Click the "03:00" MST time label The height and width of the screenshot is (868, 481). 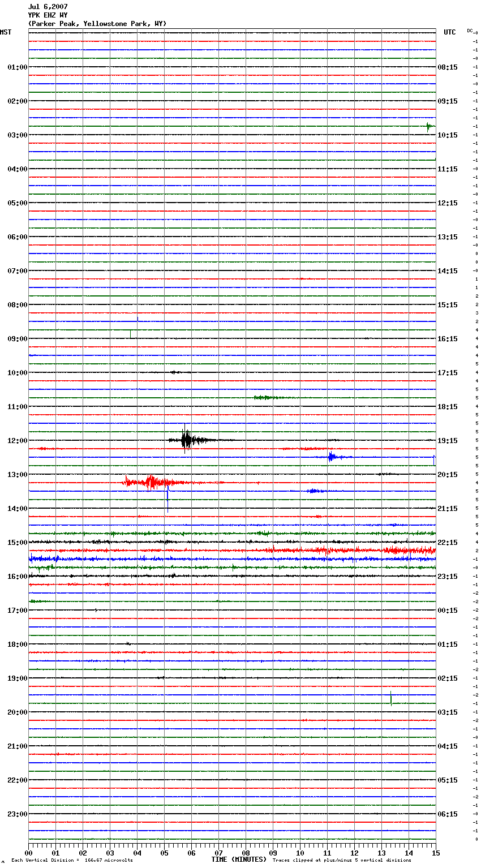point(18,135)
